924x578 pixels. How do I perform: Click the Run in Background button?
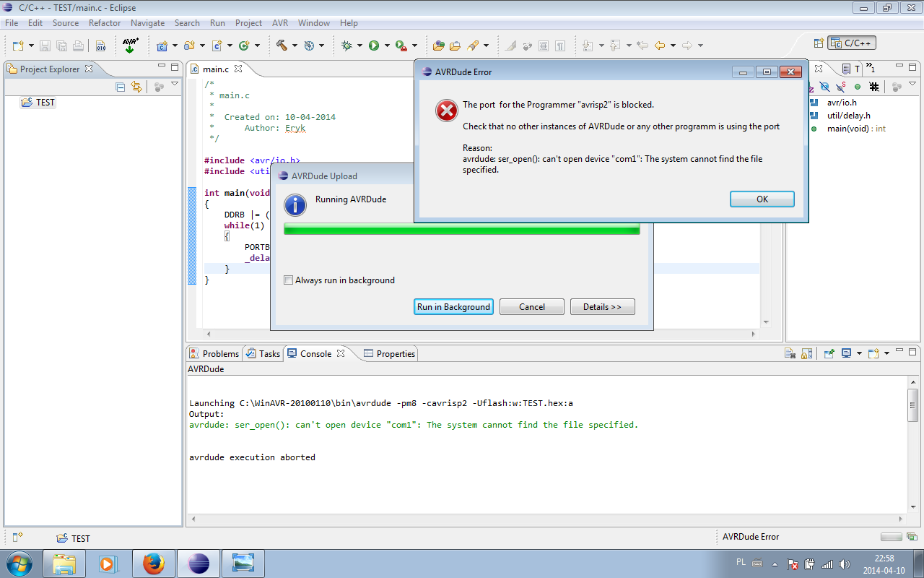tap(453, 307)
